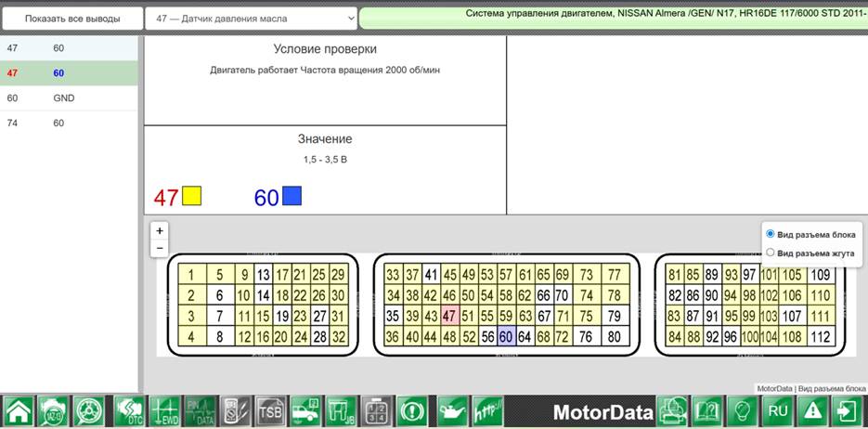Click pin 33 in the middle connector
This screenshot has height=429, width=868.
click(x=393, y=275)
